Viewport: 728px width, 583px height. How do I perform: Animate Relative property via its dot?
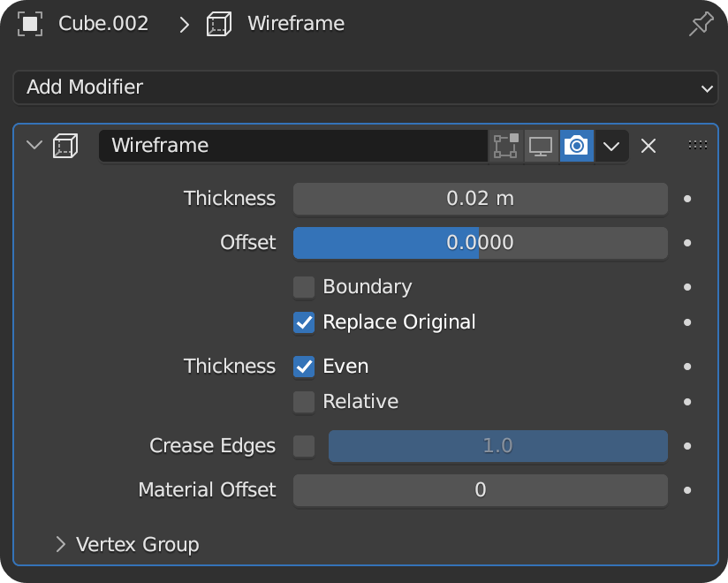tap(687, 402)
